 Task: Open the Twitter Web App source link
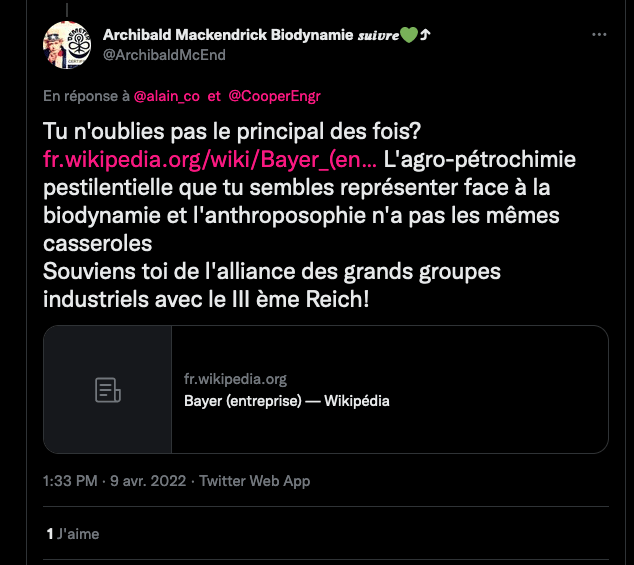click(254, 481)
